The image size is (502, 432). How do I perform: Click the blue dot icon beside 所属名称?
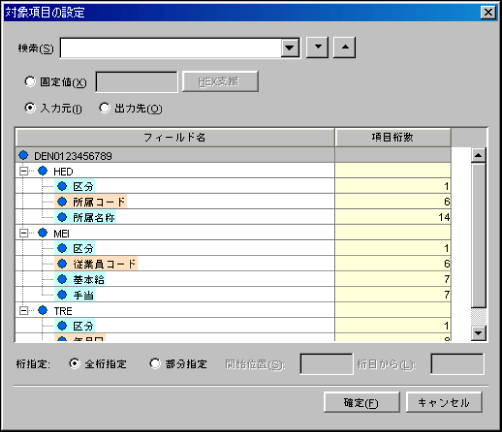[x=62, y=217]
